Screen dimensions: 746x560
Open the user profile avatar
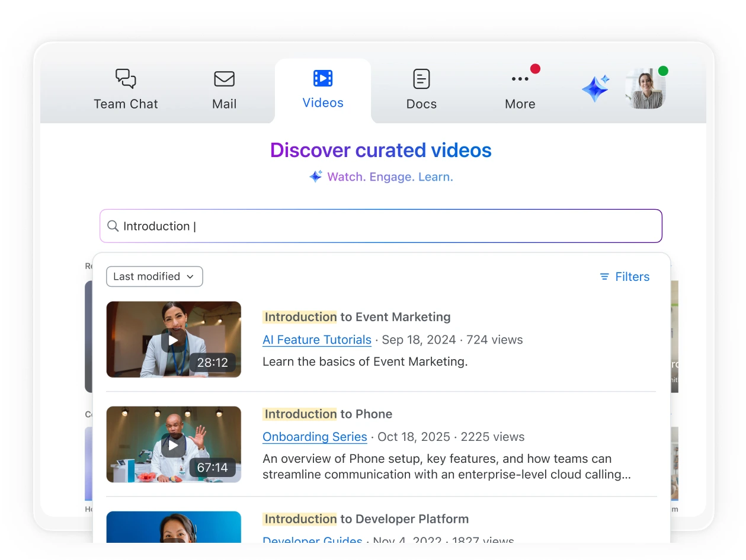[x=645, y=89]
